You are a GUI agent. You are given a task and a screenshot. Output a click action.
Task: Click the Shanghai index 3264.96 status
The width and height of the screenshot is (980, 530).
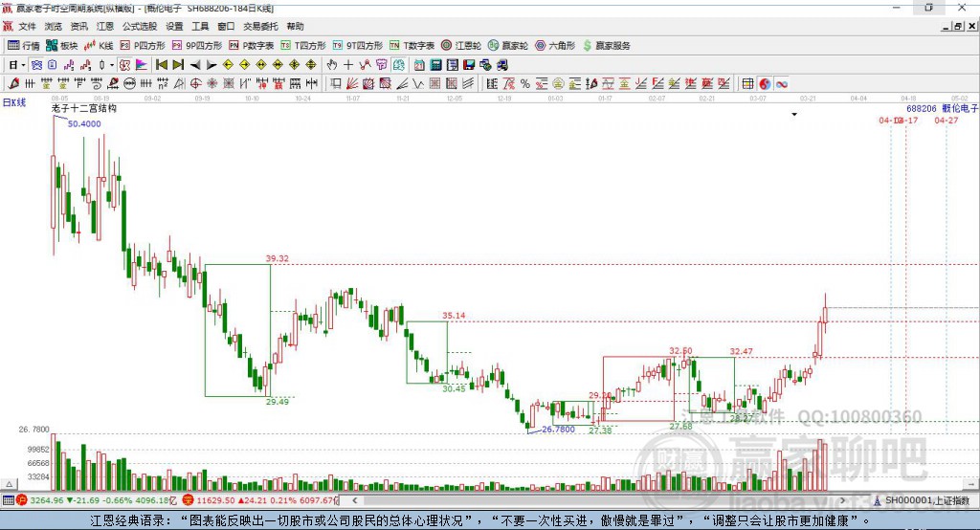click(47, 500)
